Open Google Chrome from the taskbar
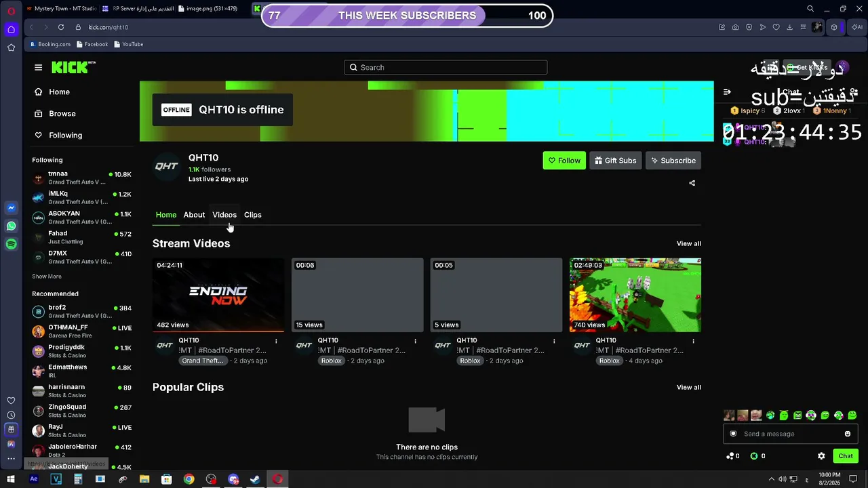Screen dimensions: 868x488 point(189,479)
